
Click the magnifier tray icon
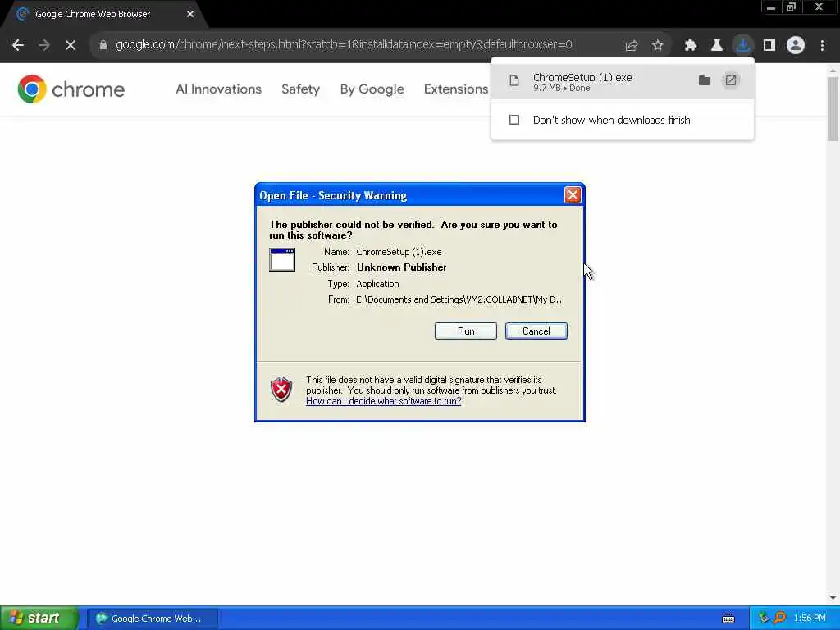click(x=780, y=619)
